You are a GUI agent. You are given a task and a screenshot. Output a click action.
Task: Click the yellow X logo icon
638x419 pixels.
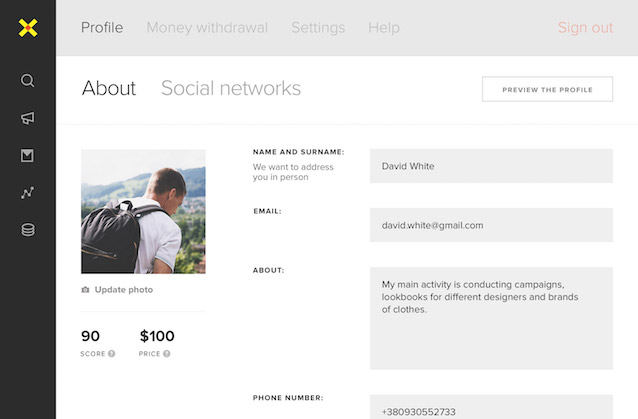[x=28, y=28]
